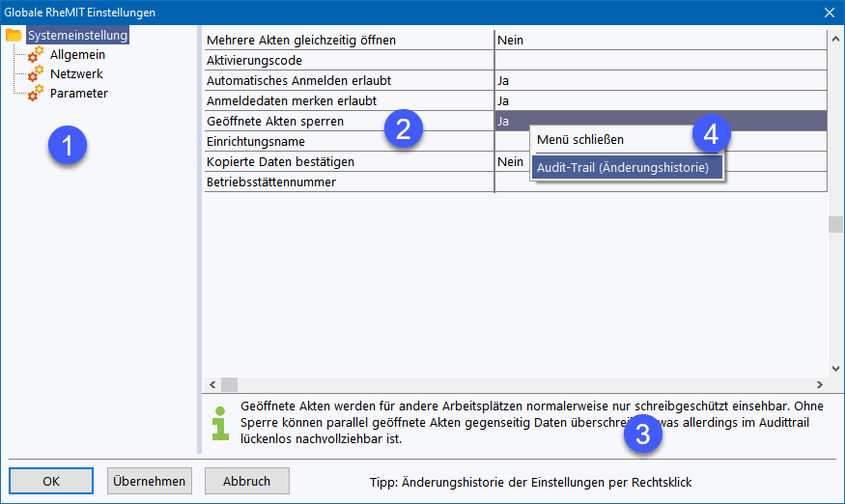This screenshot has width=845, height=504.
Task: Close the Globale RheMIT Einstellungen dialog
Action: 829,13
